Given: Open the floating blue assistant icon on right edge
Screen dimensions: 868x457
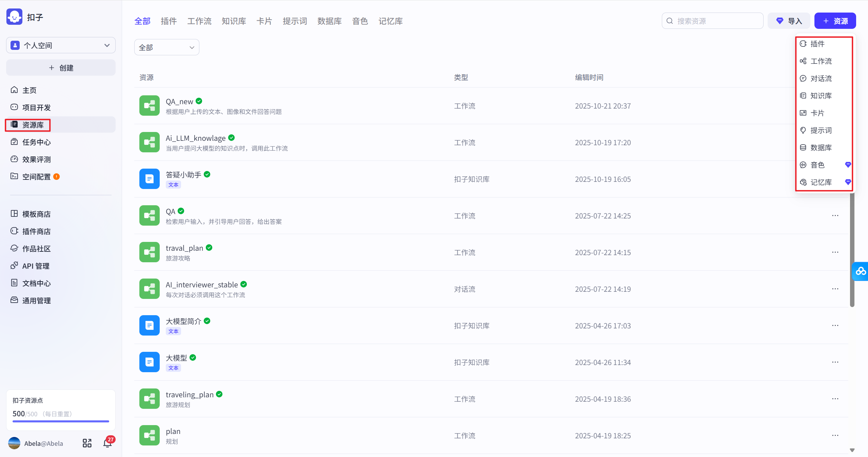Looking at the screenshot, I should click(860, 271).
